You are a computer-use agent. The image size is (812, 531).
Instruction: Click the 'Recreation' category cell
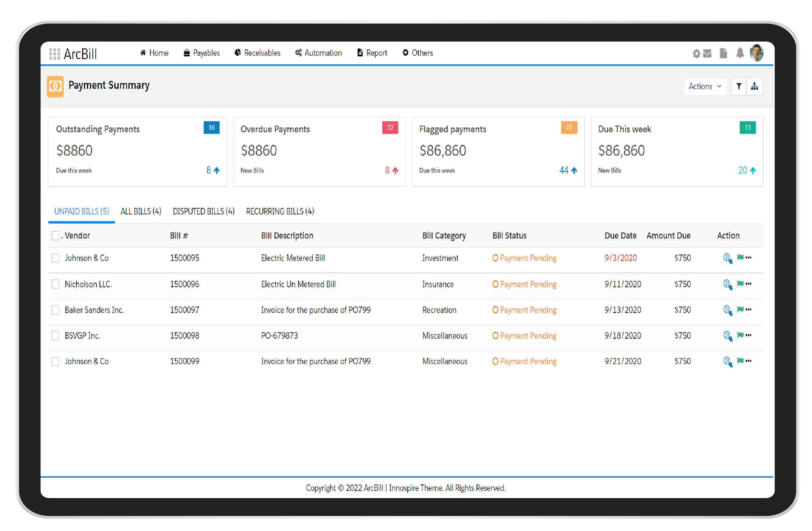[x=439, y=310]
